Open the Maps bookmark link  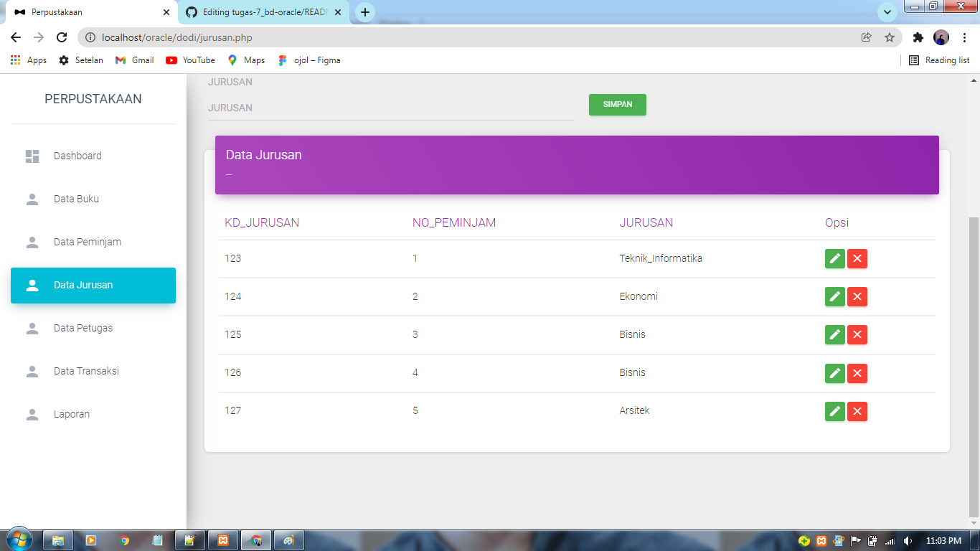point(245,60)
